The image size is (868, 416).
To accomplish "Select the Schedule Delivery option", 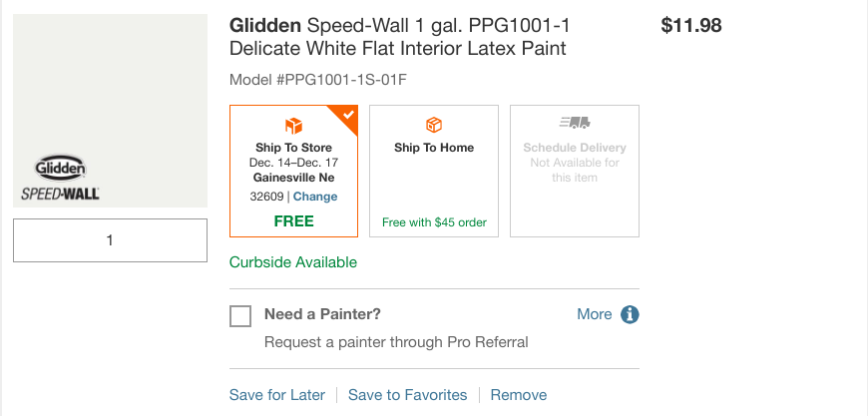I will click(575, 171).
